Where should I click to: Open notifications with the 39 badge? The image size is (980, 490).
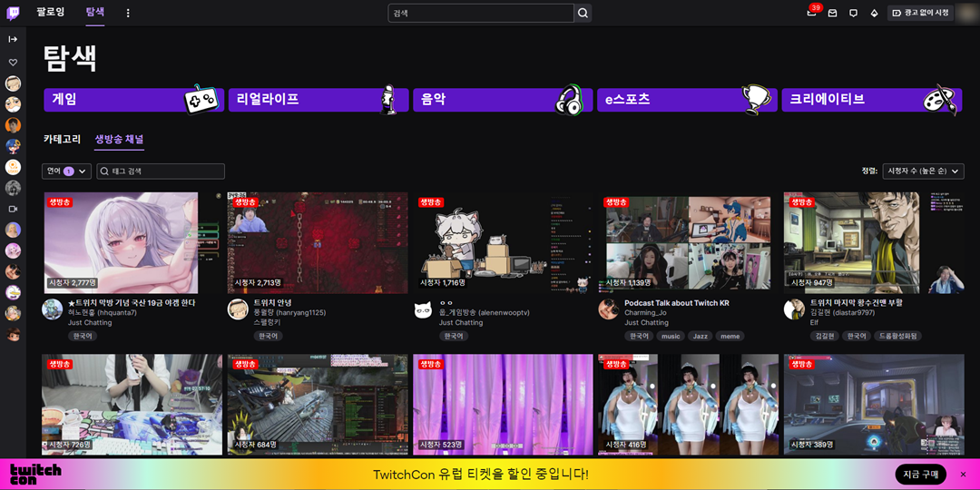tap(811, 13)
